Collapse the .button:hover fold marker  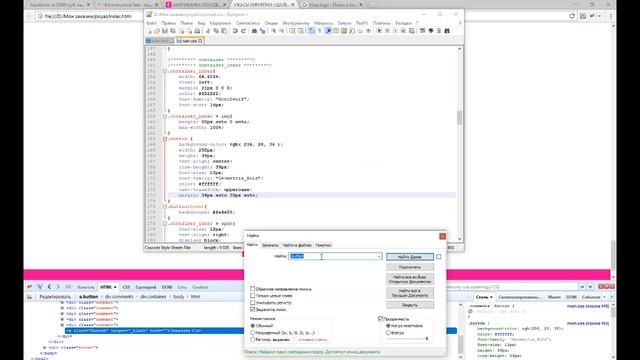(x=165, y=207)
